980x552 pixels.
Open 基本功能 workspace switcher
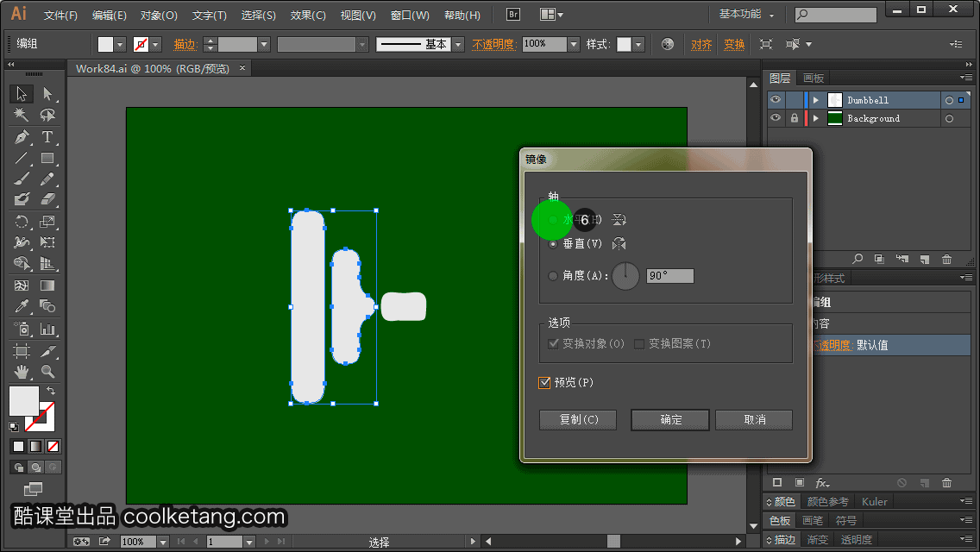746,15
